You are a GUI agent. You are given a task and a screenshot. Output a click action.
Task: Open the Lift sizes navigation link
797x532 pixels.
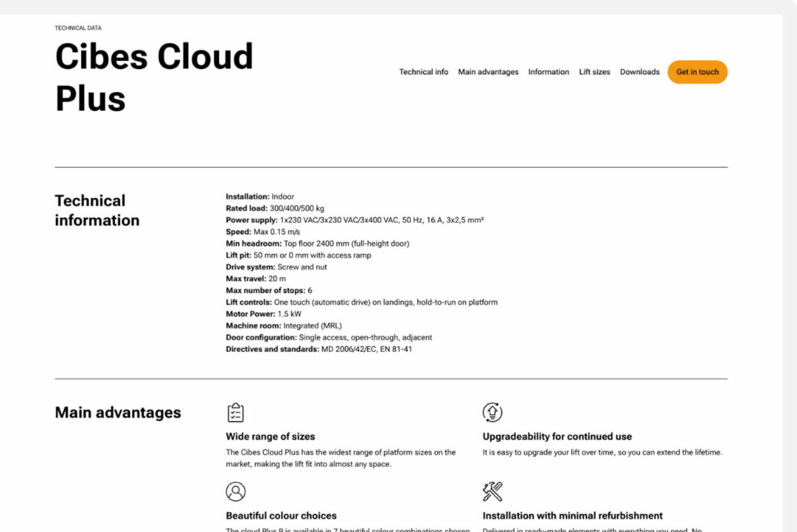point(594,72)
